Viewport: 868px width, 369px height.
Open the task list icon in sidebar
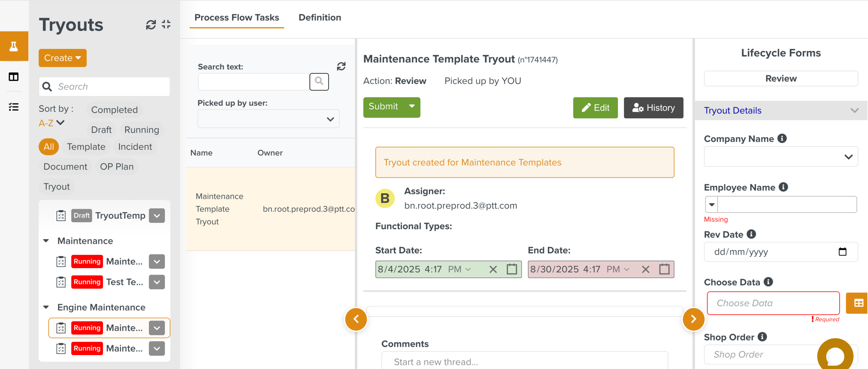tap(14, 107)
